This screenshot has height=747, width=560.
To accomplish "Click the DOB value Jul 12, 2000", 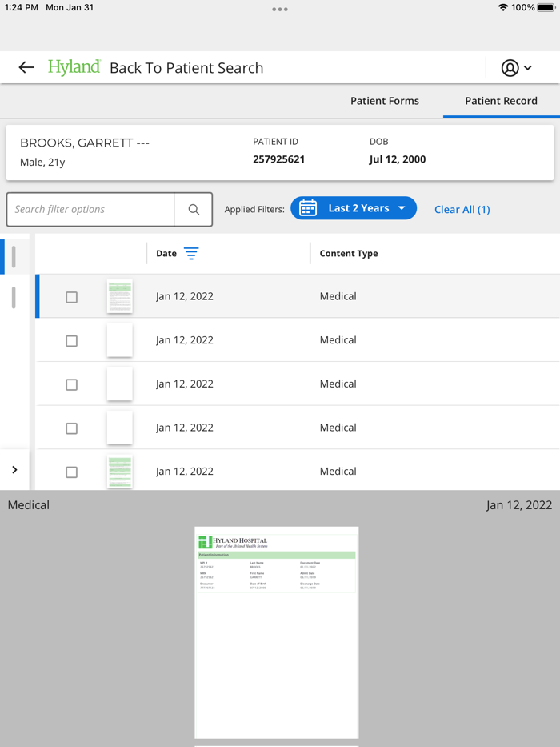I will click(x=398, y=159).
